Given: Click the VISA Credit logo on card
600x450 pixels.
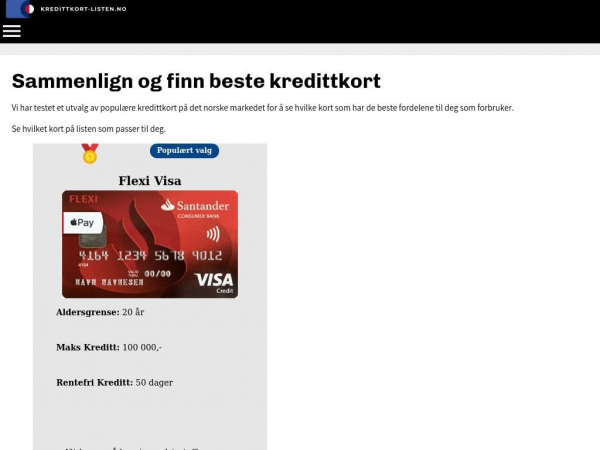Looking at the screenshot, I should 214,283.
